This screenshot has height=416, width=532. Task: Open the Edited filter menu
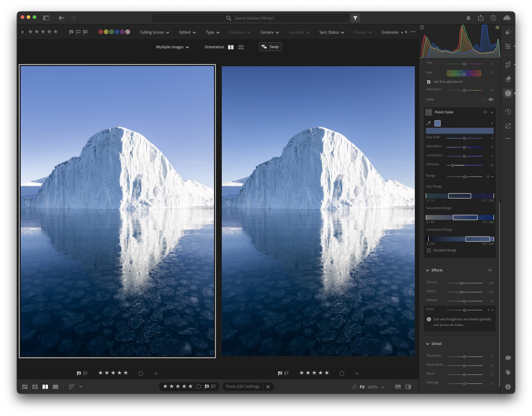tap(188, 32)
